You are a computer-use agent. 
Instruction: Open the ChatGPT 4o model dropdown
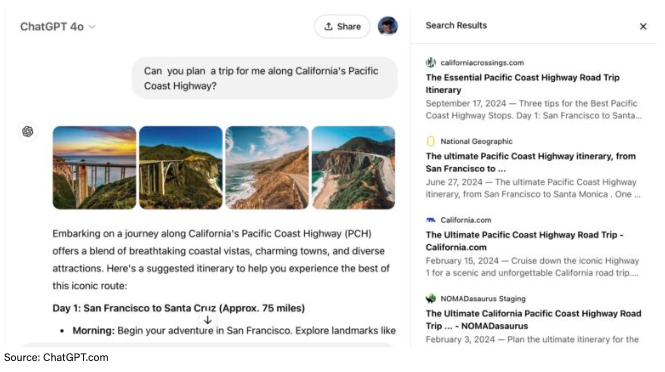[58, 27]
